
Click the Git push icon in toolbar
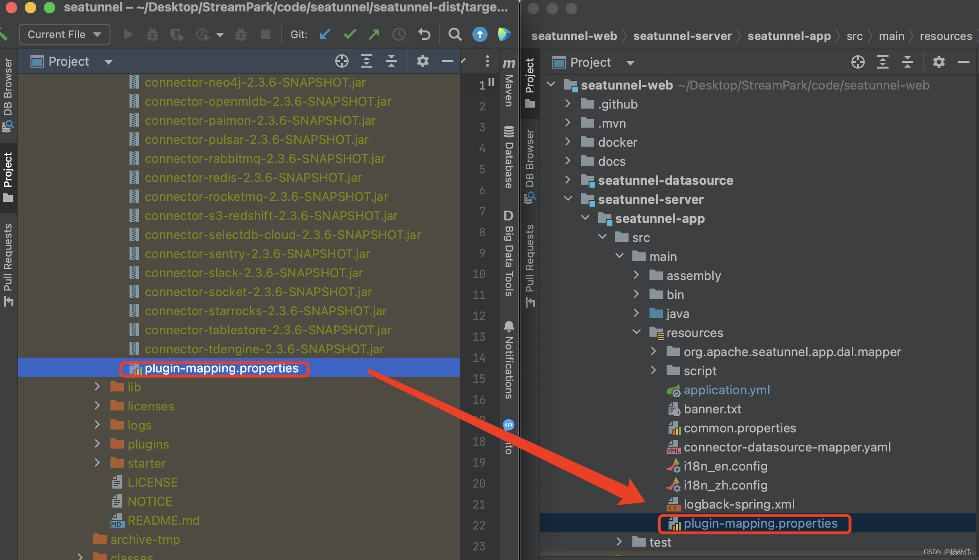[x=375, y=34]
